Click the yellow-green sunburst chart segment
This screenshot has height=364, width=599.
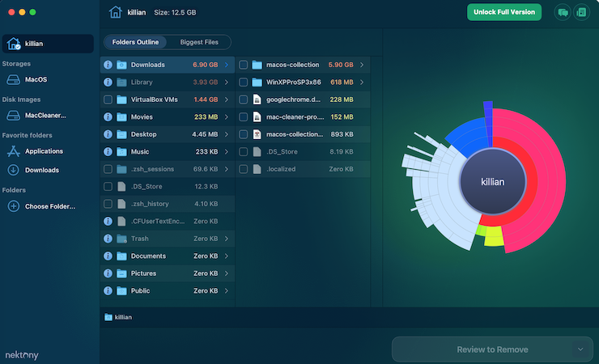493,236
